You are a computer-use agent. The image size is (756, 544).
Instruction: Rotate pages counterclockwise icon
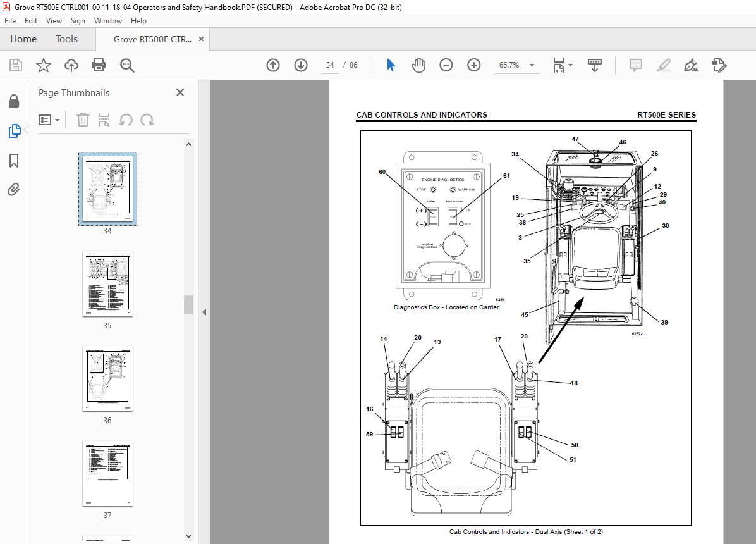click(126, 120)
